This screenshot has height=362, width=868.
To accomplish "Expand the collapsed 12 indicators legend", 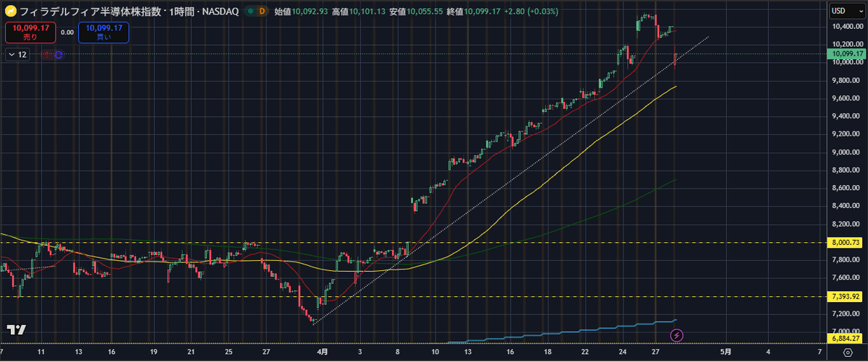I will click(x=17, y=54).
